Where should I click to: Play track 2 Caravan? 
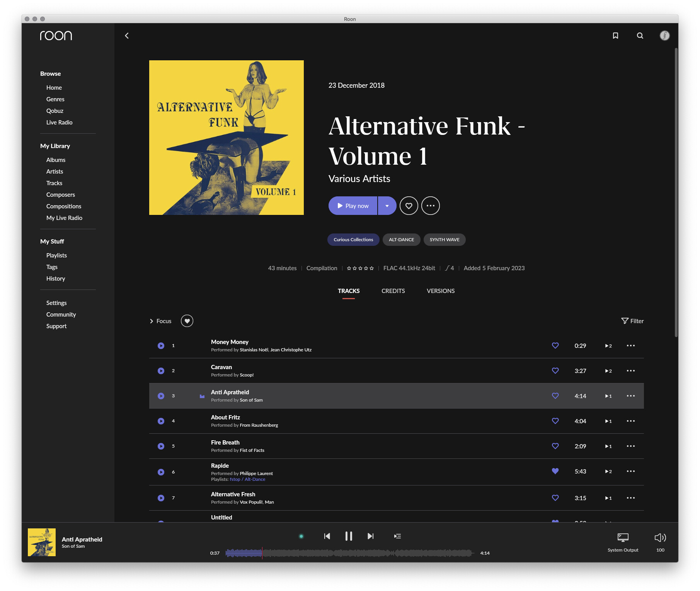161,371
